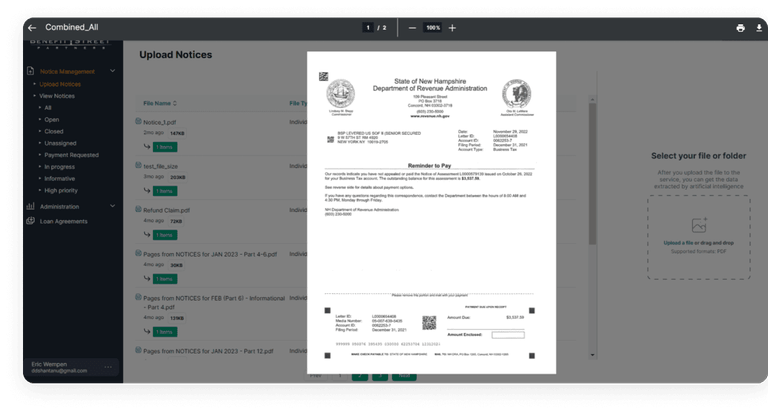Go back using the arrow beside Combined_All
The width and height of the screenshot is (768, 411).
point(32,28)
